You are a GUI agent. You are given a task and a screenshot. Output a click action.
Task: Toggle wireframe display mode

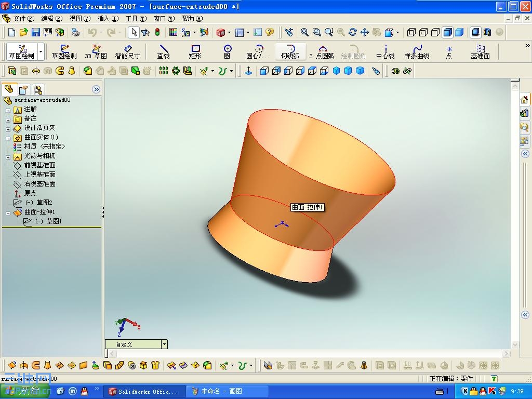[x=411, y=32]
